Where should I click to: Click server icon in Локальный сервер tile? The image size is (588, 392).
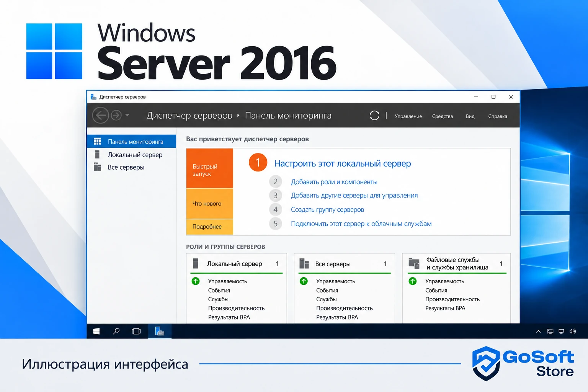click(195, 263)
